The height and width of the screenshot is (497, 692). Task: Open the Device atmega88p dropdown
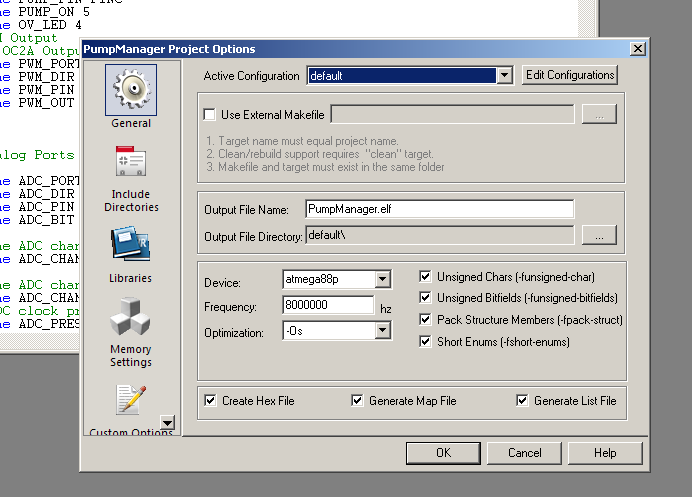click(x=383, y=279)
